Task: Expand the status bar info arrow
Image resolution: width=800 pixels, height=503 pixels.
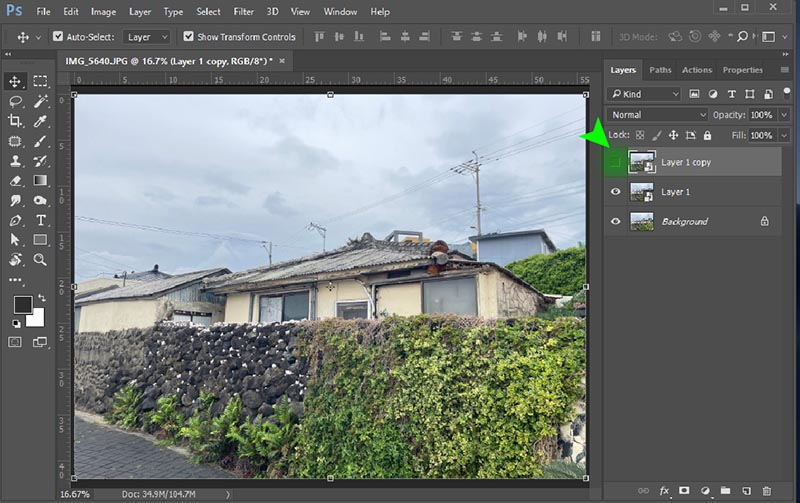Action: (228, 494)
